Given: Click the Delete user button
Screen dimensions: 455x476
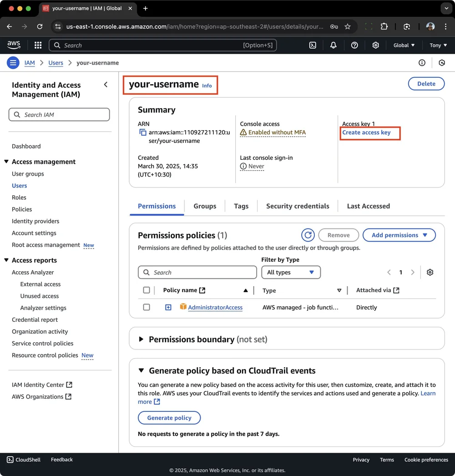Looking at the screenshot, I should point(426,84).
